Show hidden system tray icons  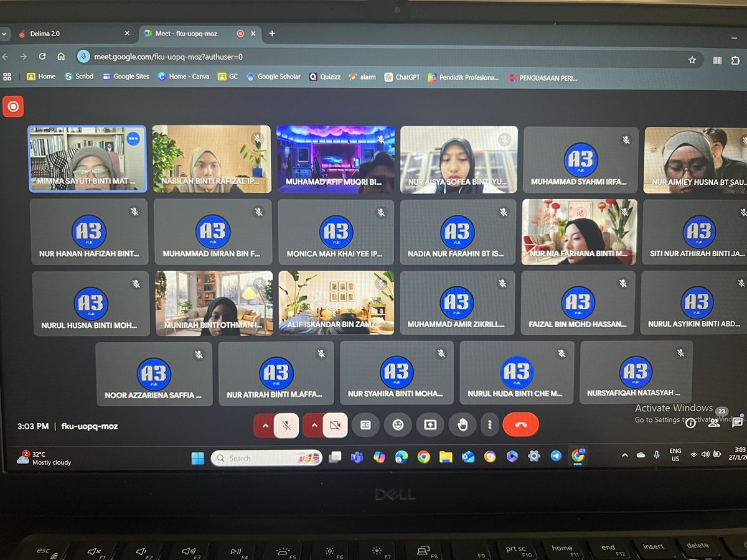point(625,455)
